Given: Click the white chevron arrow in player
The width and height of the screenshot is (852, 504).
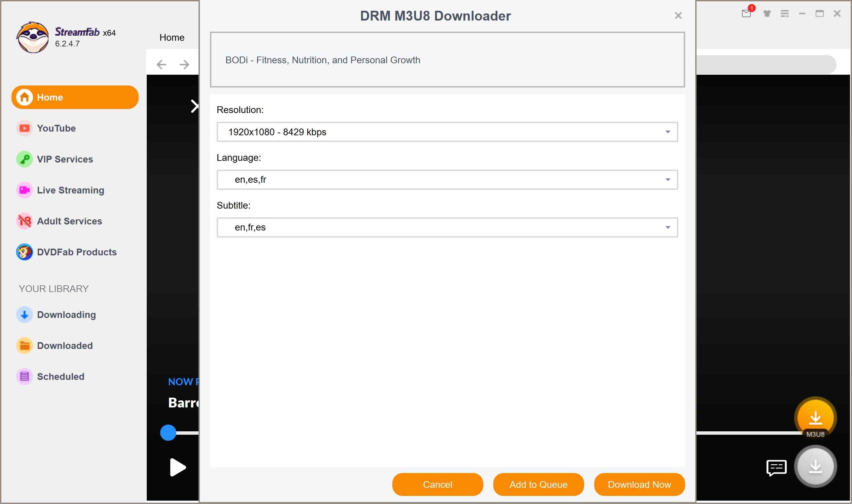Looking at the screenshot, I should (194, 106).
